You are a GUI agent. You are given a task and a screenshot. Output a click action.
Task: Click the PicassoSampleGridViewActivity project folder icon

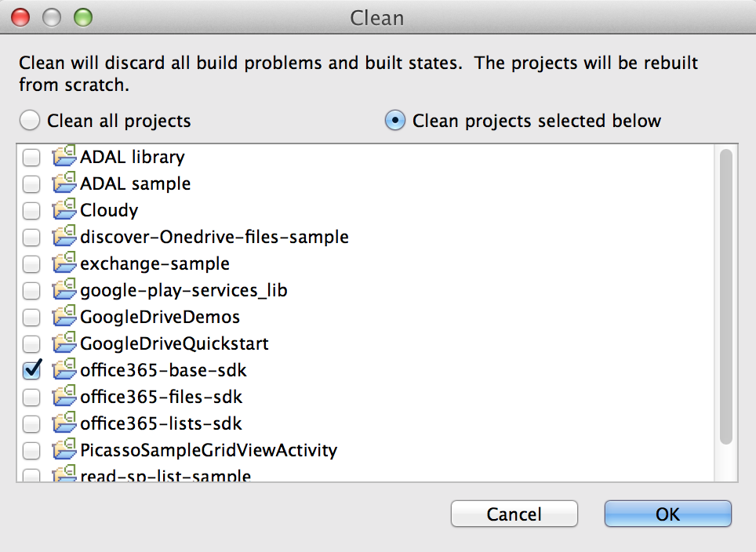pyautogui.click(x=64, y=450)
